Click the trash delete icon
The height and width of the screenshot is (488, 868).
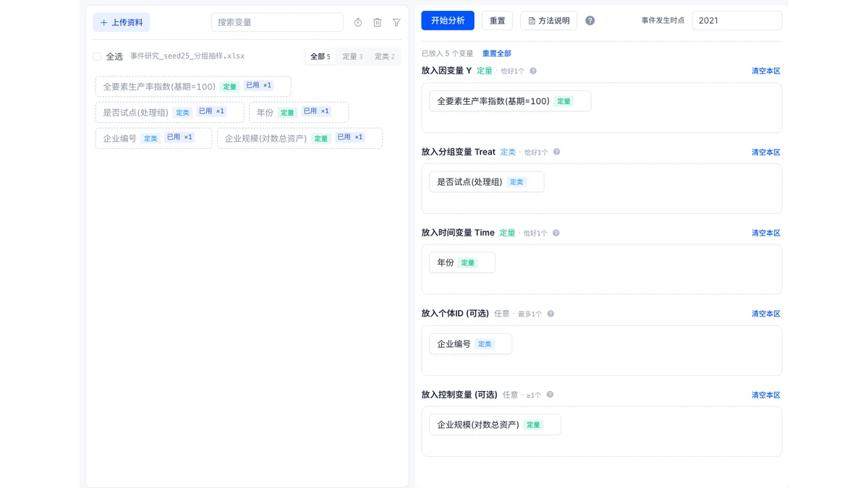(377, 22)
